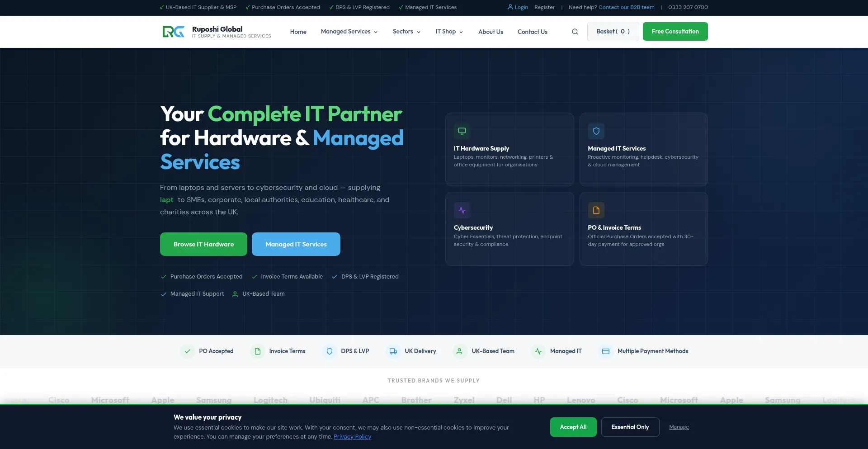This screenshot has width=868, height=449.
Task: Expand the IT Shop dropdown chevron
Action: (461, 32)
